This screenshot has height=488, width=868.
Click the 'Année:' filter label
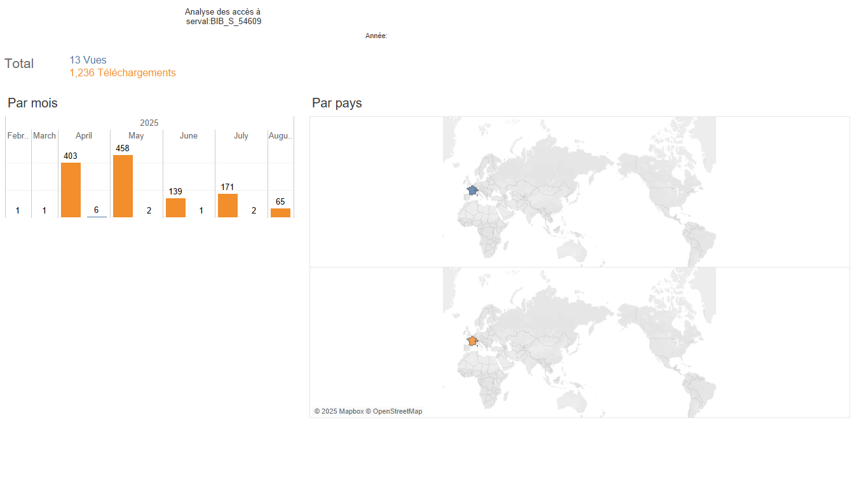coord(376,36)
